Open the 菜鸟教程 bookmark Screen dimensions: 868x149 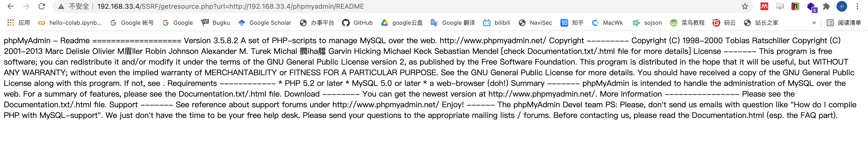click(x=687, y=23)
